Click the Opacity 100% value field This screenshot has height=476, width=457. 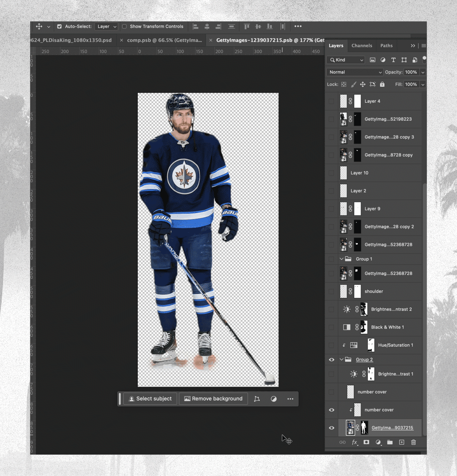click(x=411, y=72)
